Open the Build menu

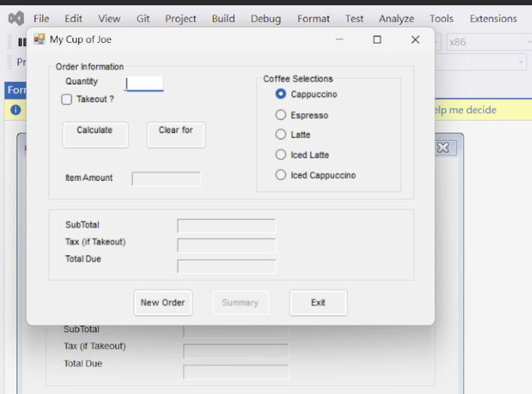[x=223, y=19]
